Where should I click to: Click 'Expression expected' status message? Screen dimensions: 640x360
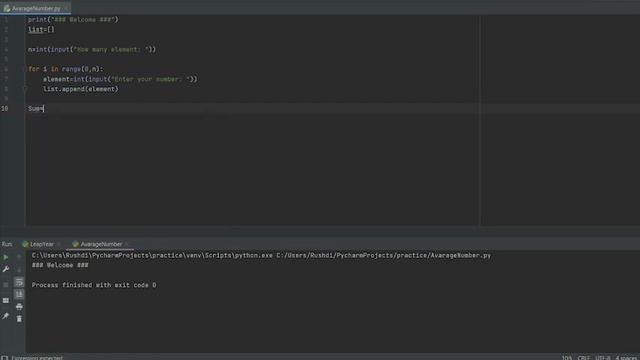pyautogui.click(x=37, y=358)
